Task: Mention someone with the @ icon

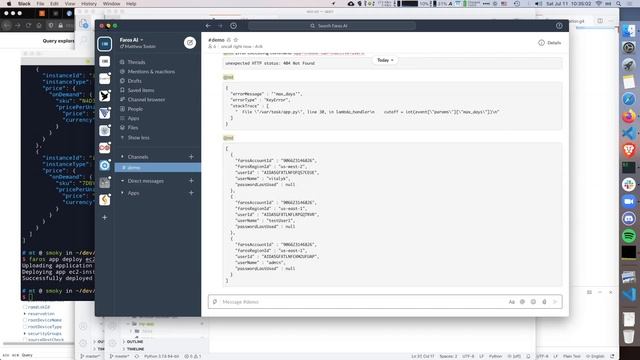Action: pyautogui.click(x=522, y=302)
